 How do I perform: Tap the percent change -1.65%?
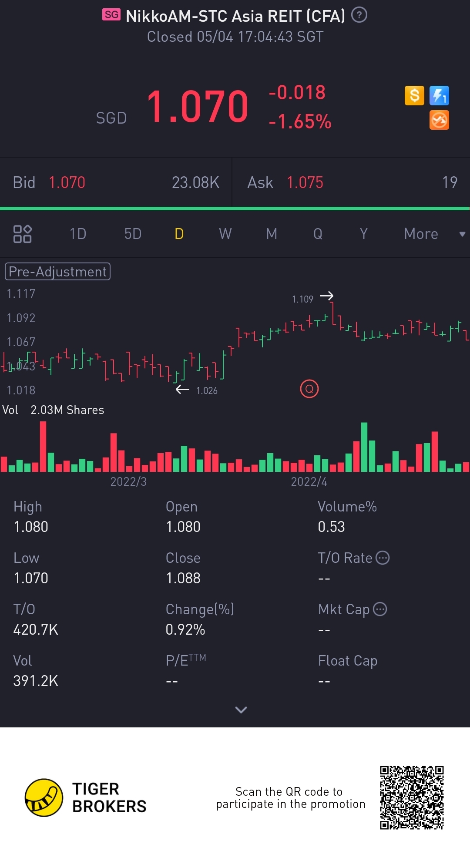300,121
